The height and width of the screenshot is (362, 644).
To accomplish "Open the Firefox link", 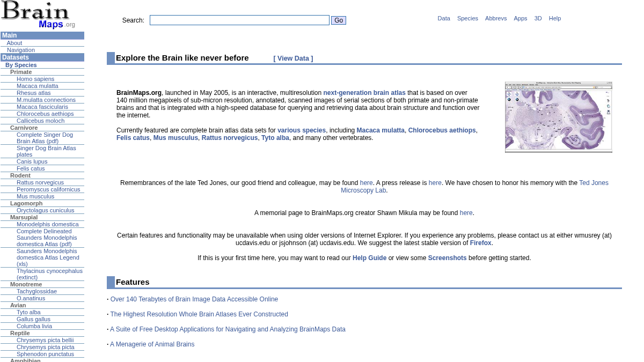I will pyautogui.click(x=480, y=243).
